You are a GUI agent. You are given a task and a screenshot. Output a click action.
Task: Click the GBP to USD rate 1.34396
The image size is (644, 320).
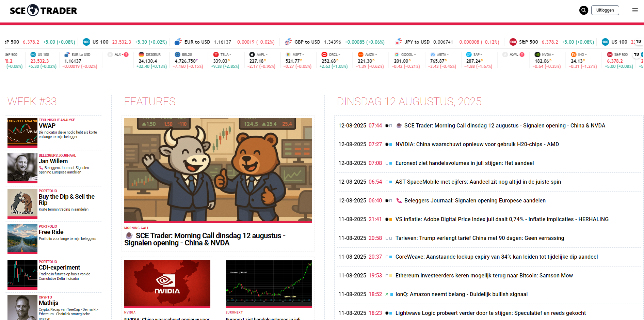tap(333, 42)
